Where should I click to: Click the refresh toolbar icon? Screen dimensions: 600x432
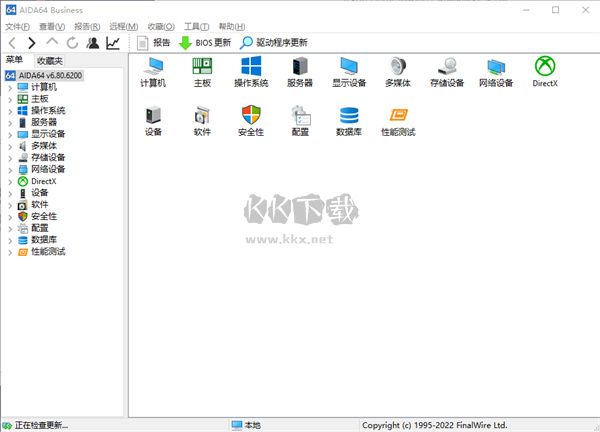point(72,43)
